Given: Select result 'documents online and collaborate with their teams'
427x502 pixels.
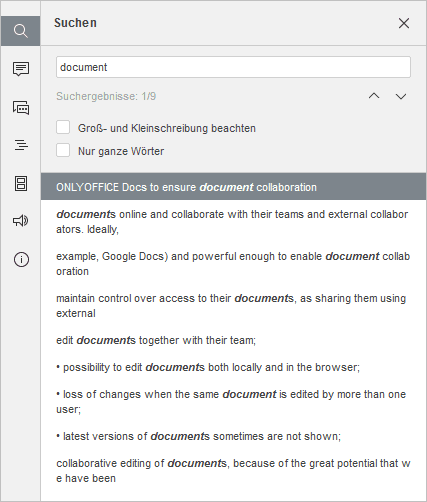Looking at the screenshot, I should 233,221.
